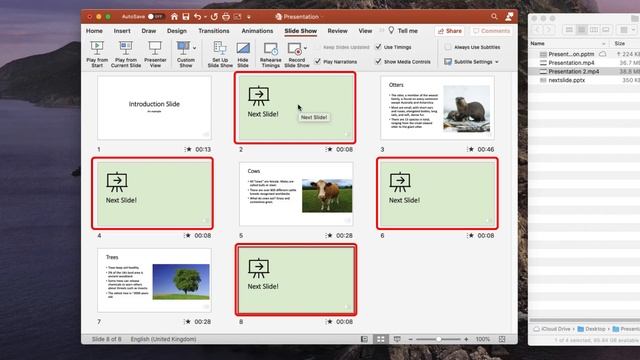Viewport: 640px width, 360px height.
Task: Open the Review tab
Action: (338, 31)
